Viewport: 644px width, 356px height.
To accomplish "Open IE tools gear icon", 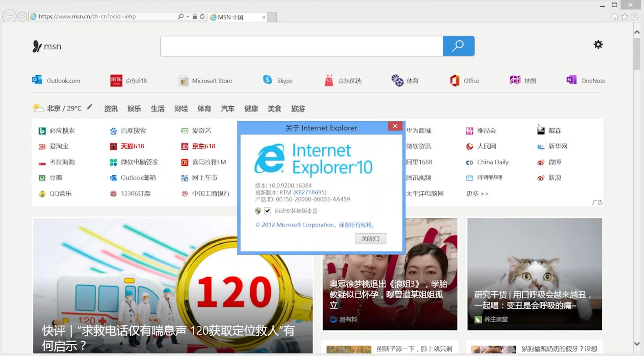I will [x=635, y=17].
